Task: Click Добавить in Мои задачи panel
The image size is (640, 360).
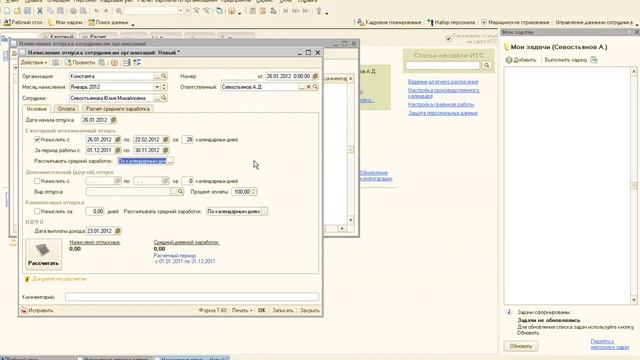Action: point(521,60)
